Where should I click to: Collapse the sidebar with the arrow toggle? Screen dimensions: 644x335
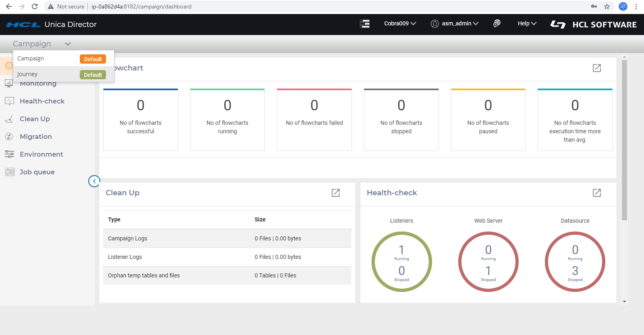click(94, 181)
